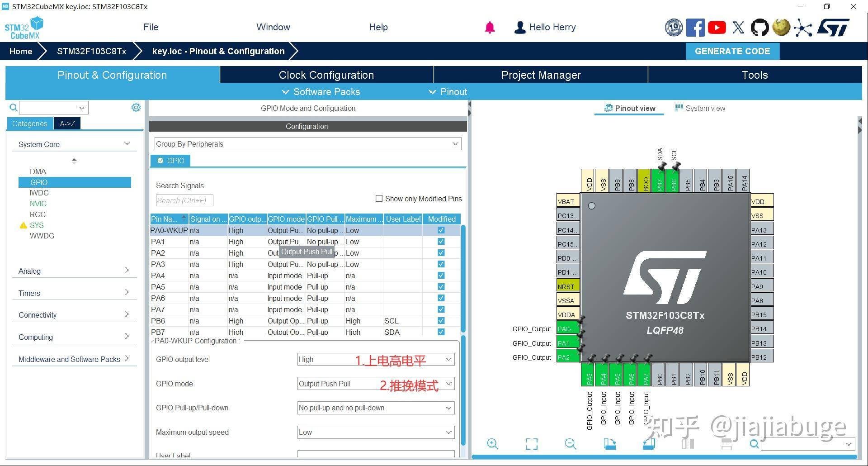This screenshot has width=868, height=466.
Task: Select the NRST pin on the chip
Action: 568,286
